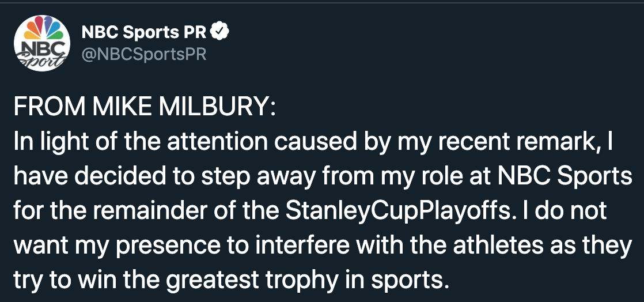Click "NBC Sports" within the tweet body
The width and height of the screenshot is (644, 302).
[x=565, y=177]
